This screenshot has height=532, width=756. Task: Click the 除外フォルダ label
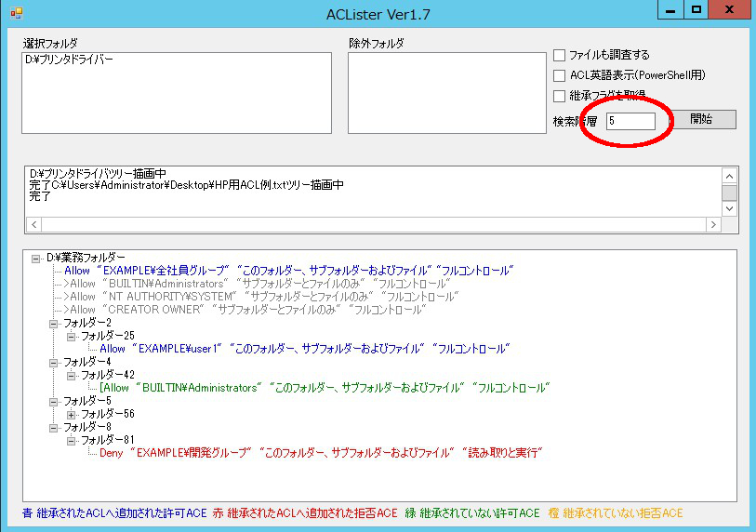tap(377, 44)
